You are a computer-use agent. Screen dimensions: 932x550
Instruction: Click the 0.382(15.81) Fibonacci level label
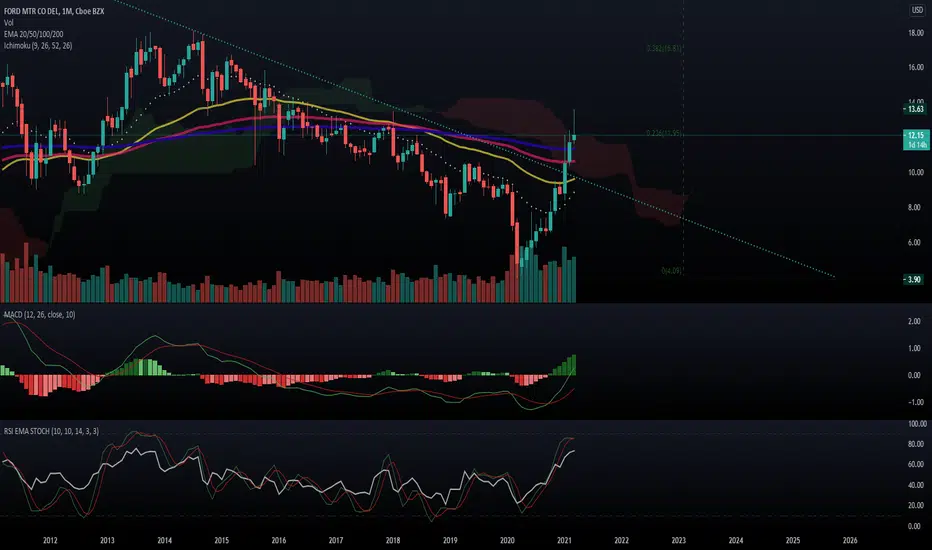[664, 48]
